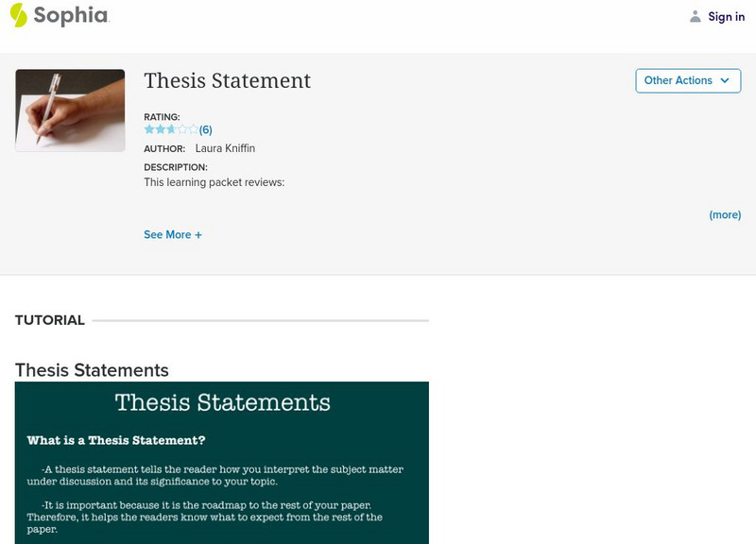The height and width of the screenshot is (544, 756).
Task: Click the fourth rating star
Action: [x=182, y=129]
